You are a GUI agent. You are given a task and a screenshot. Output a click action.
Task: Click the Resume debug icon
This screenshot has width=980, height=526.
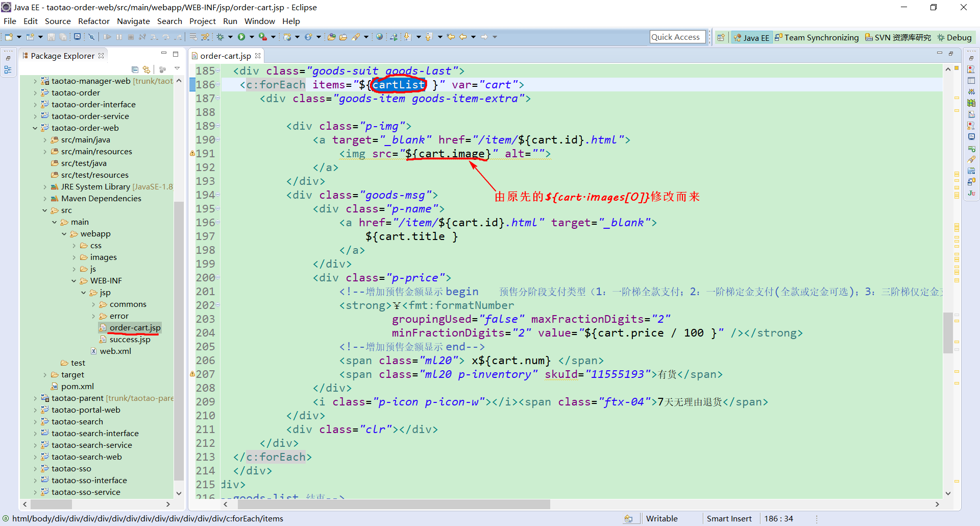coord(107,37)
